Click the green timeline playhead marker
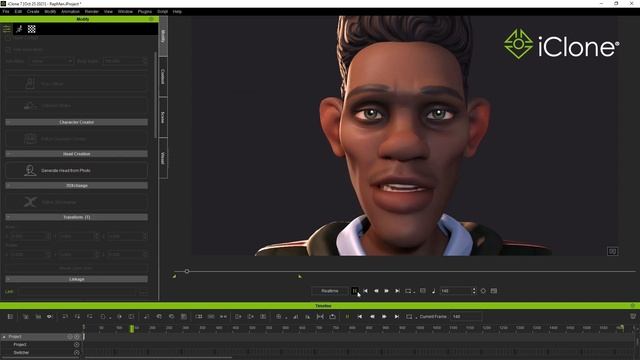The image size is (640, 360). coord(132,328)
